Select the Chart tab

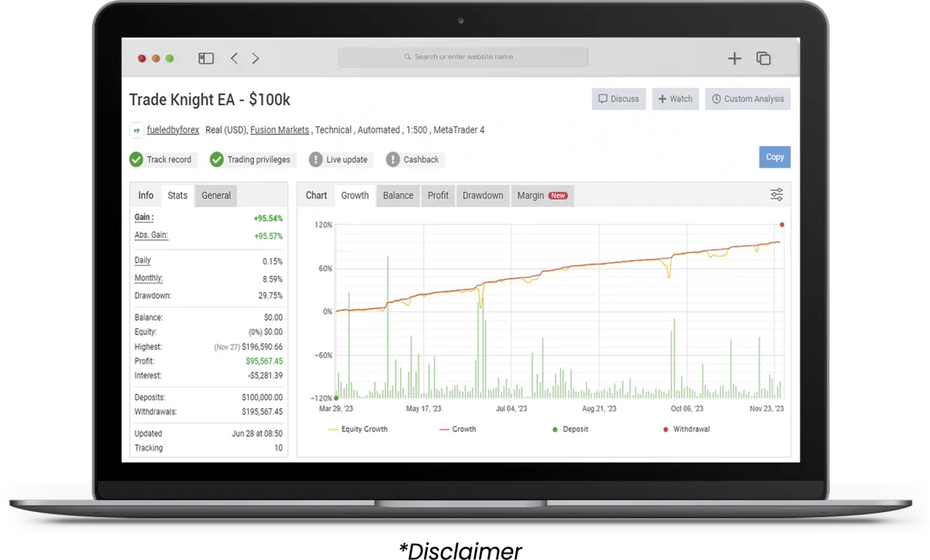316,195
